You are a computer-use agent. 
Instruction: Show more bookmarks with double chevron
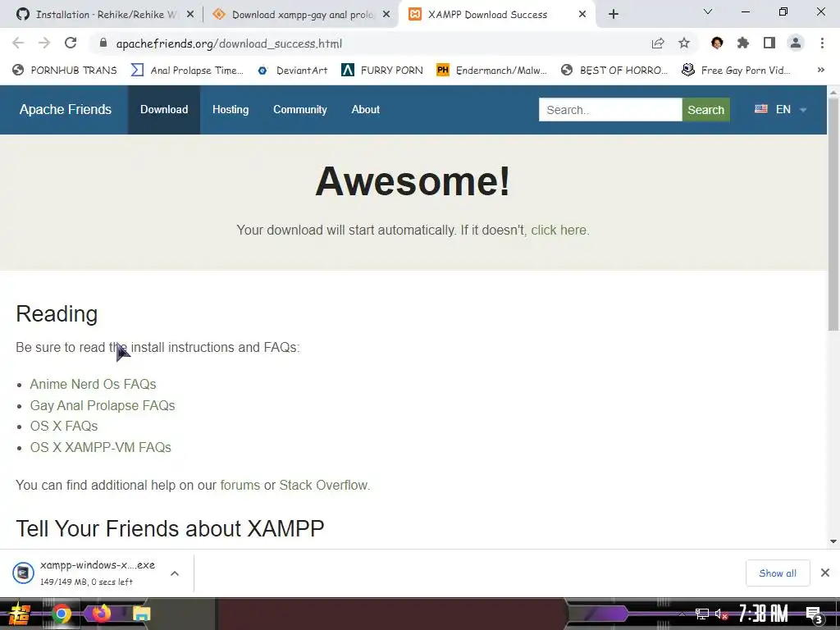[x=820, y=70]
